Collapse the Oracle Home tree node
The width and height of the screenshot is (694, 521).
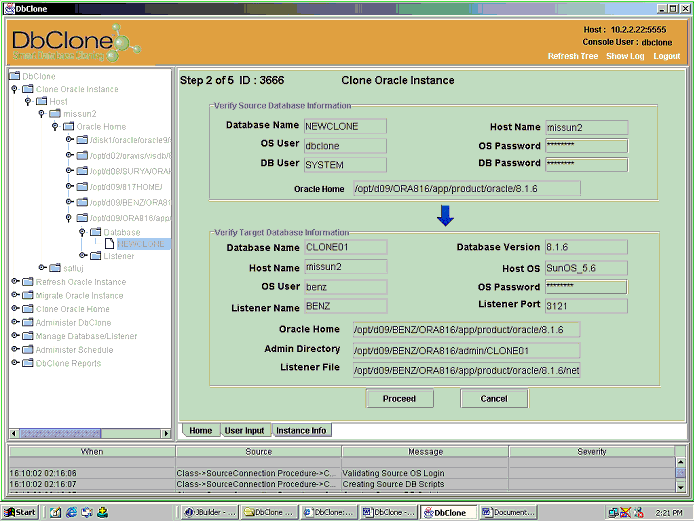(55, 127)
